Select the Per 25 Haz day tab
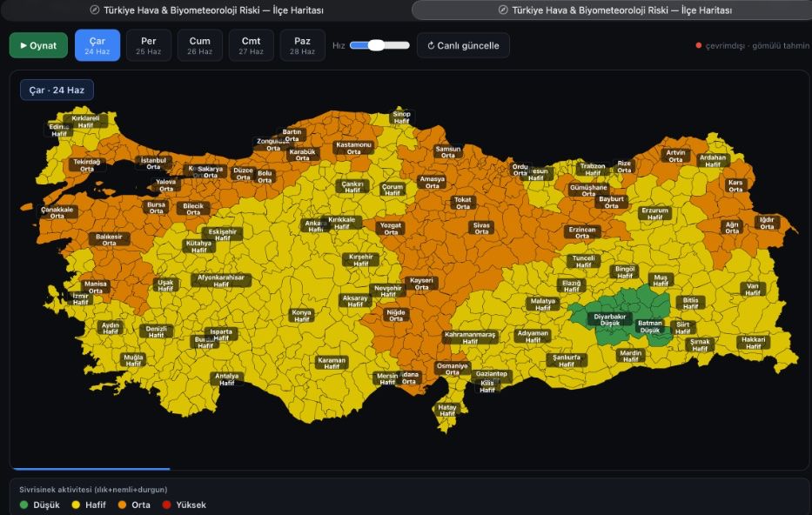Viewport: 812px width, 515px height. [149, 45]
